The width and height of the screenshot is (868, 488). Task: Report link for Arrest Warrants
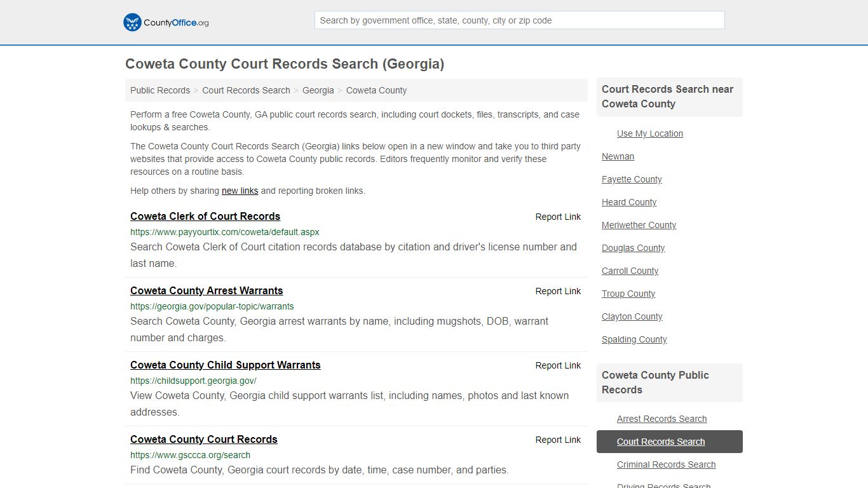click(558, 291)
